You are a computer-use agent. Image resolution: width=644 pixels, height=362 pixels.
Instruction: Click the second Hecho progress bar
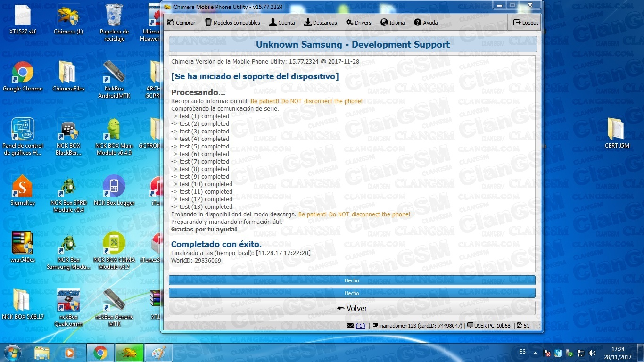click(352, 293)
